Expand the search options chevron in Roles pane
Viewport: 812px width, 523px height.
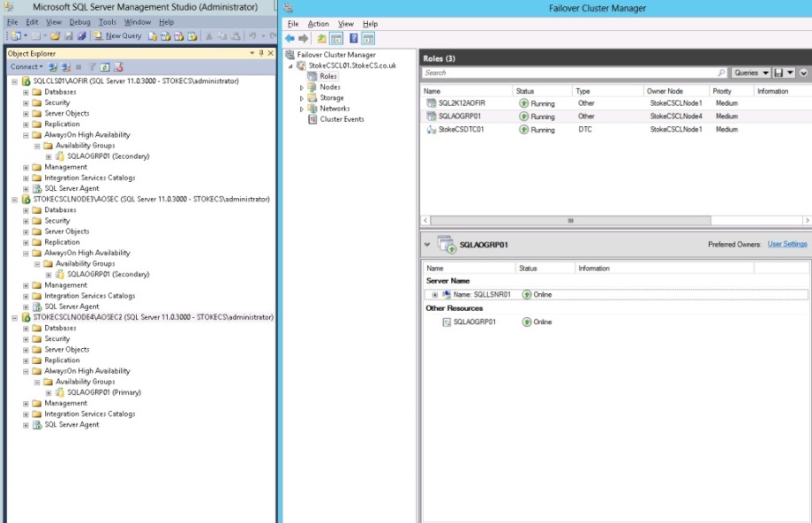point(804,73)
